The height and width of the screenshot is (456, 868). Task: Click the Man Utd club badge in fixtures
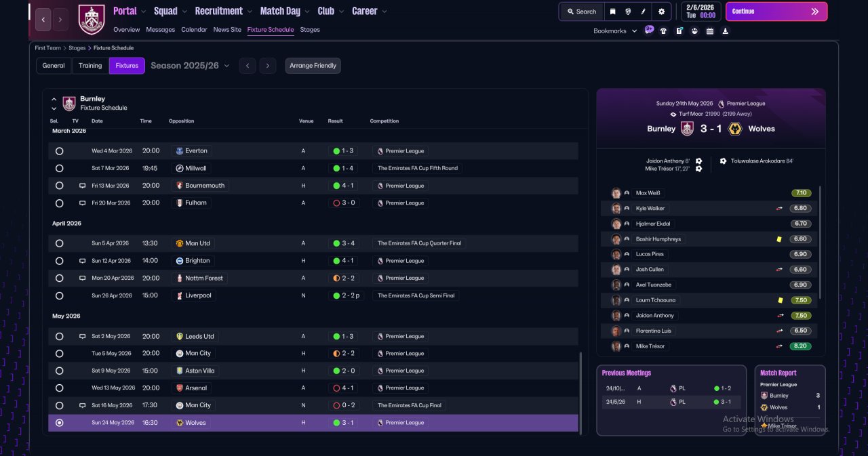tap(179, 243)
